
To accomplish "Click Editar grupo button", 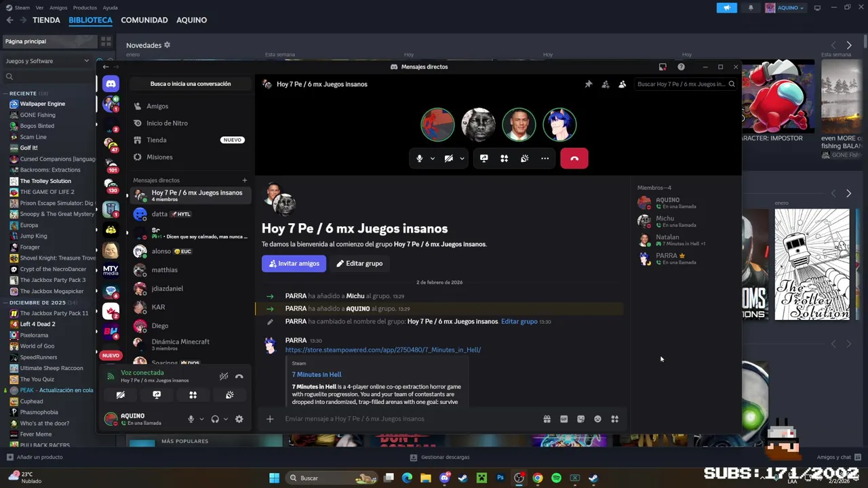I will coord(359,264).
